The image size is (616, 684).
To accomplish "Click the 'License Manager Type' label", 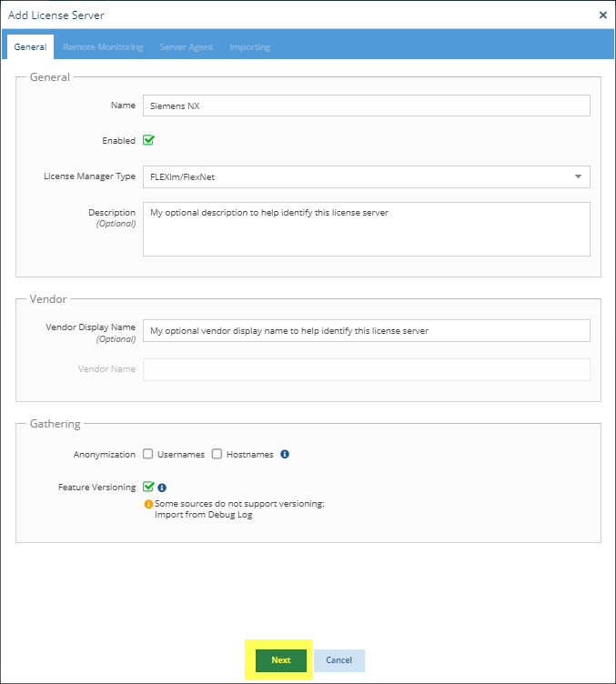I will tap(89, 176).
